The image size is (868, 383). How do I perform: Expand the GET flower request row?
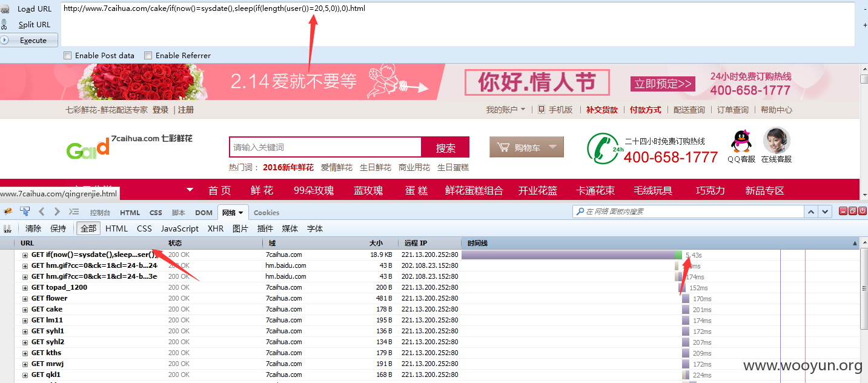click(x=25, y=298)
